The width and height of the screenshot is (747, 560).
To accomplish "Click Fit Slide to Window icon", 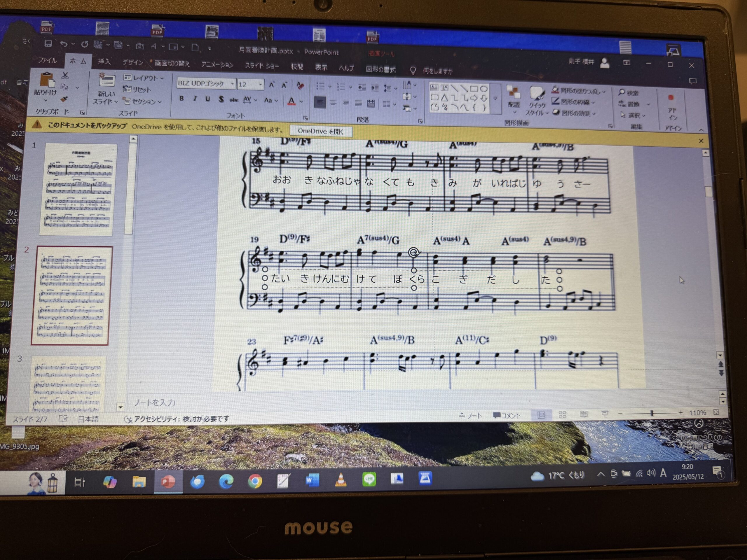I will coord(716,412).
